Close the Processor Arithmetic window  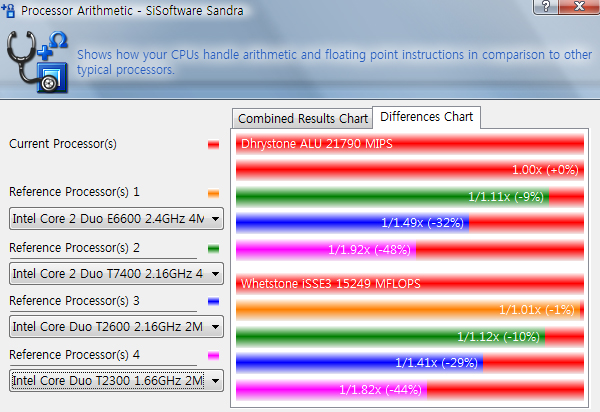click(x=579, y=6)
